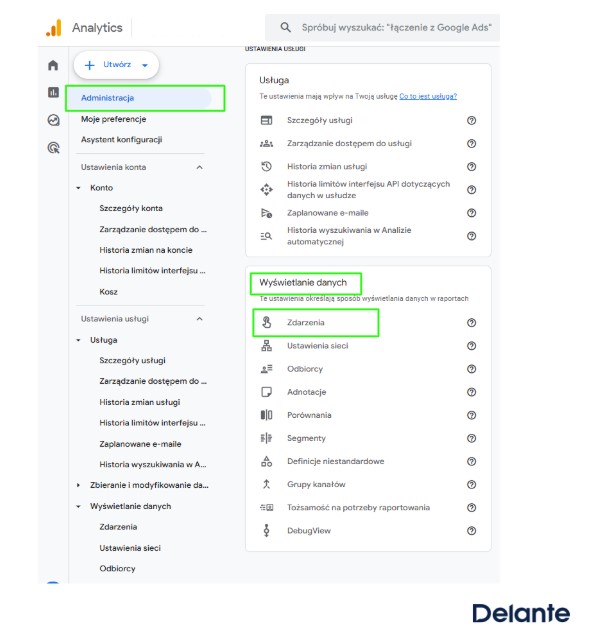This screenshot has height=637, width=592.
Task: Click the Analytics logo
Action: click(x=54, y=28)
